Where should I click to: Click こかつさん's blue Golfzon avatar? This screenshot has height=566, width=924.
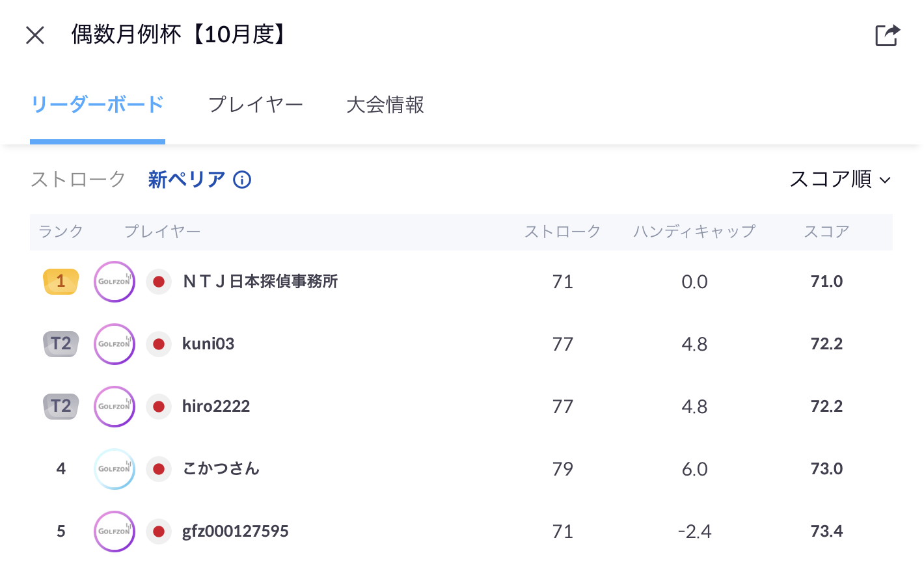(x=115, y=469)
